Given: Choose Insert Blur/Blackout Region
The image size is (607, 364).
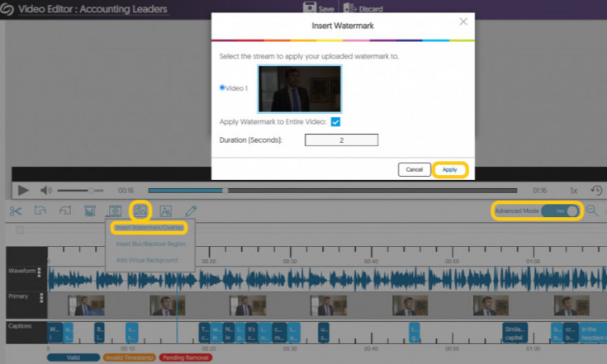Looking at the screenshot, I should click(x=151, y=243).
